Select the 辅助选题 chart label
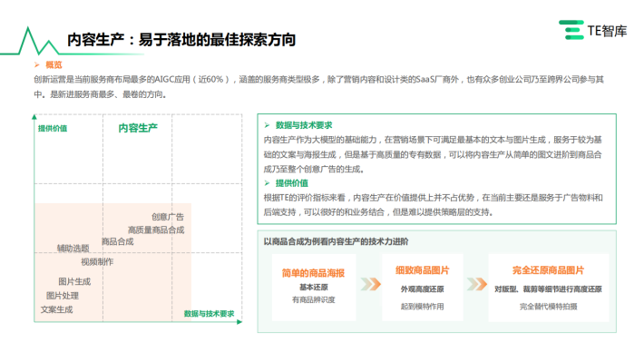 (73, 249)
